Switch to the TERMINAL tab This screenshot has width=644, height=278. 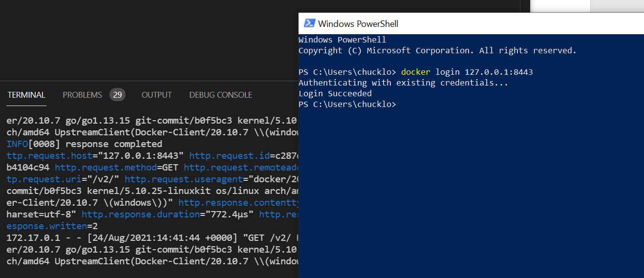[26, 95]
